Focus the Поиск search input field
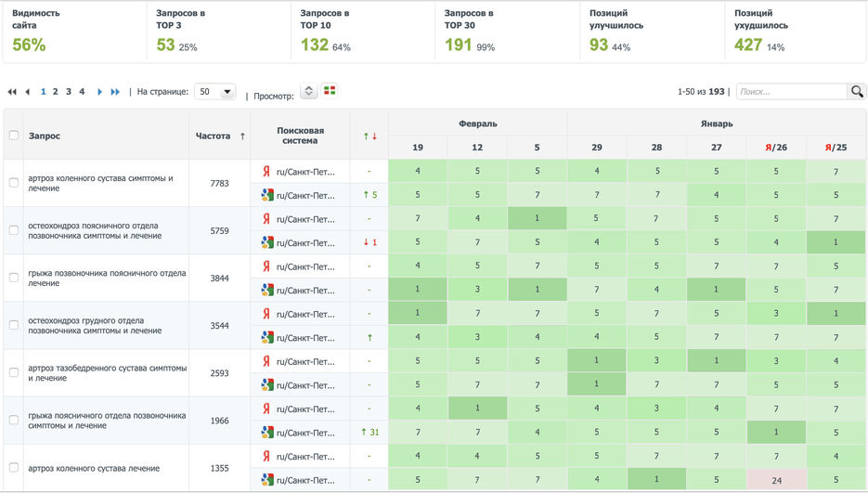Screen dimensions: 868x493 point(791,92)
